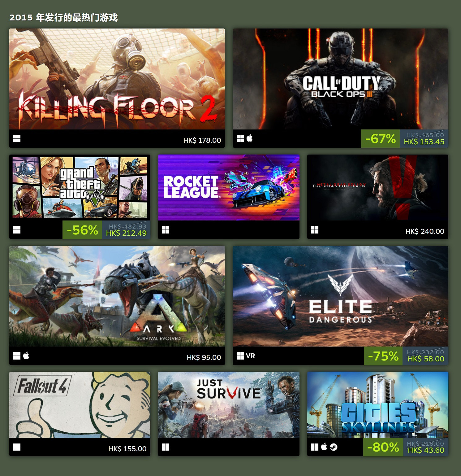Viewport: 461px width, 476px height.
Task: Click the Windows icon under Killing Floor 2
Action: pyautogui.click(x=17, y=139)
